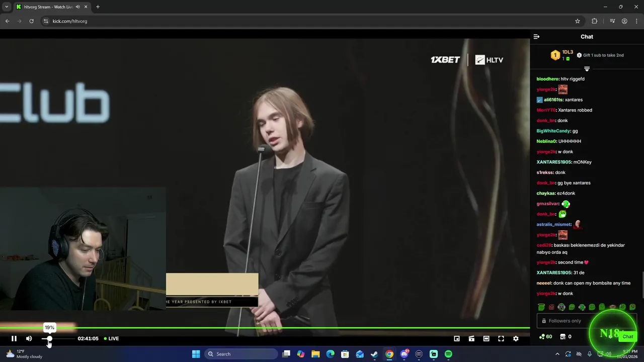Open a new browser tab
Screen dimensions: 644x362
pyautogui.click(x=98, y=7)
